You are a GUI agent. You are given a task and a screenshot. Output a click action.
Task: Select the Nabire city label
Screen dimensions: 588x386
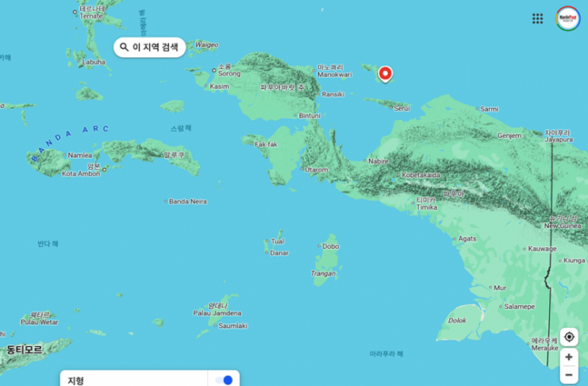point(379,160)
